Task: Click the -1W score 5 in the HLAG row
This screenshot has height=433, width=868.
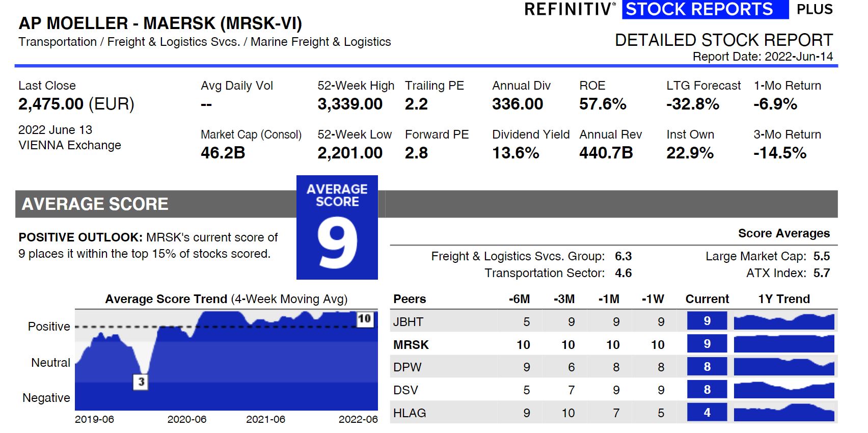Action: pos(661,413)
